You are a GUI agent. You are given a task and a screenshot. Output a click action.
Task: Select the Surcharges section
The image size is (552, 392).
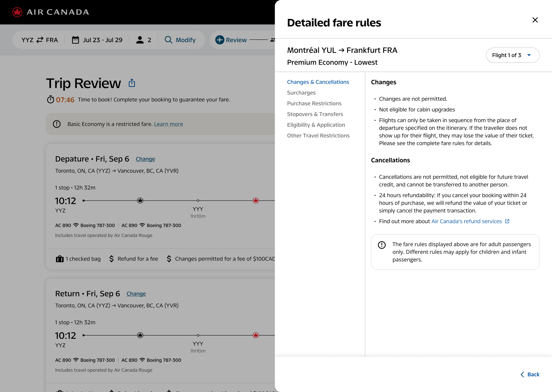point(301,93)
